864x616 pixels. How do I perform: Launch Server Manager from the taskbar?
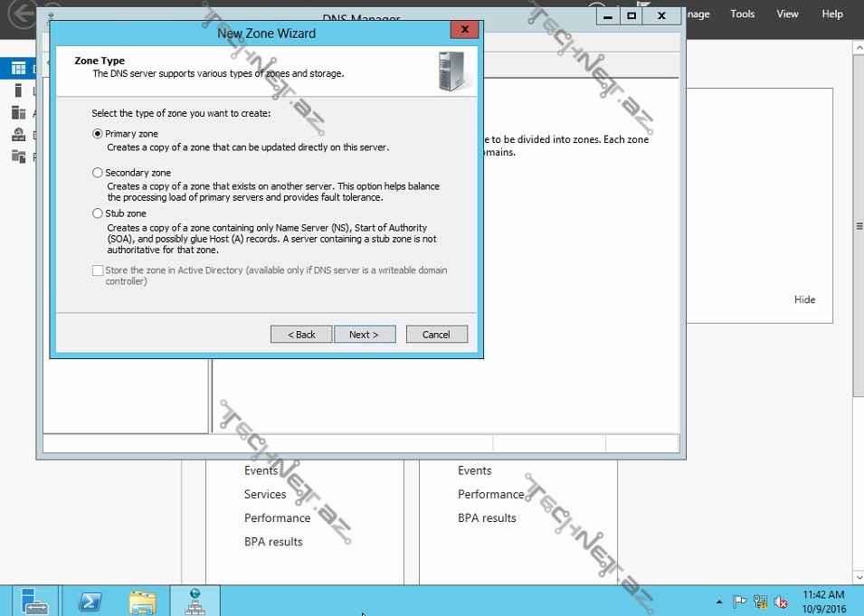[x=34, y=601]
